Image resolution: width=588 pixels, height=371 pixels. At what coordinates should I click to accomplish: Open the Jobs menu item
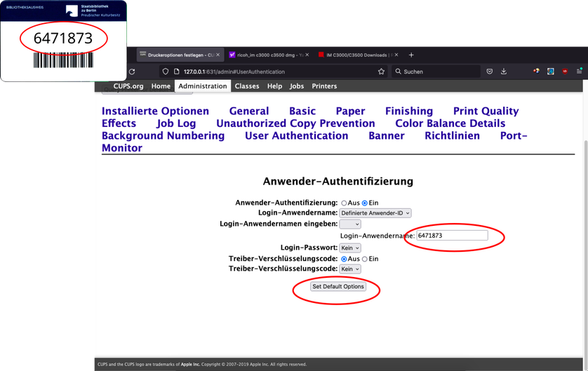[297, 86]
